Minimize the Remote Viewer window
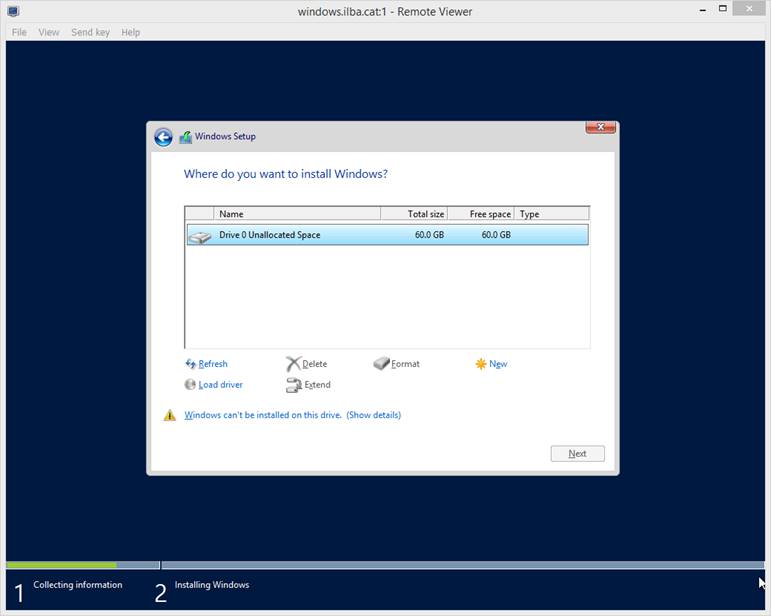The image size is (771, 616). [x=703, y=9]
